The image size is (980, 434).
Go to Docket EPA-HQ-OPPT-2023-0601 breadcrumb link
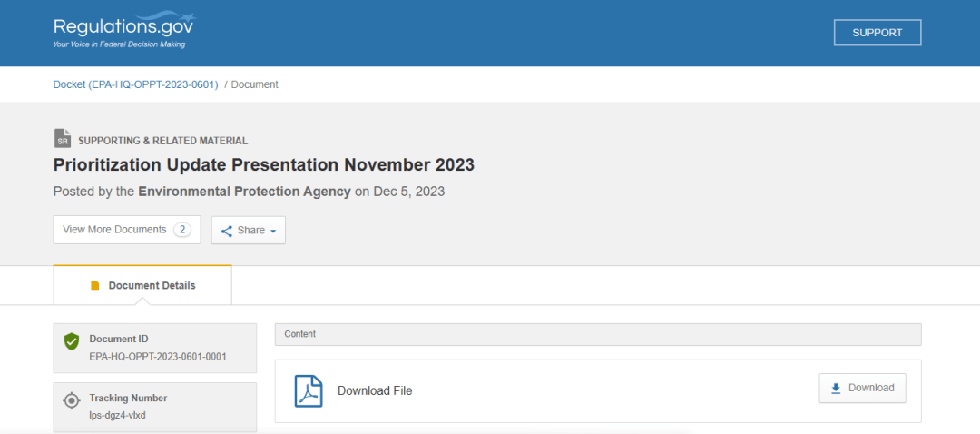point(136,84)
